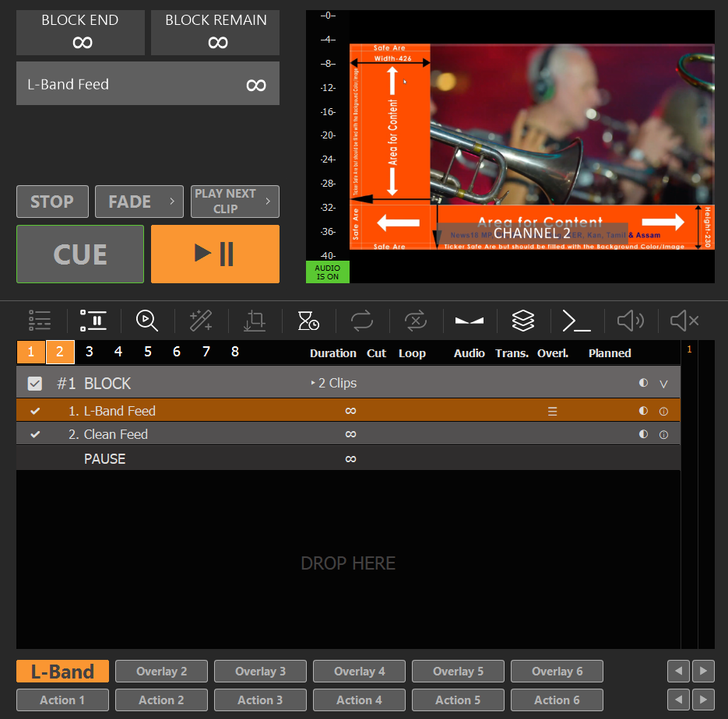Mute audio with the crossed speaker icon
Screen dimensions: 728x719
685,321
